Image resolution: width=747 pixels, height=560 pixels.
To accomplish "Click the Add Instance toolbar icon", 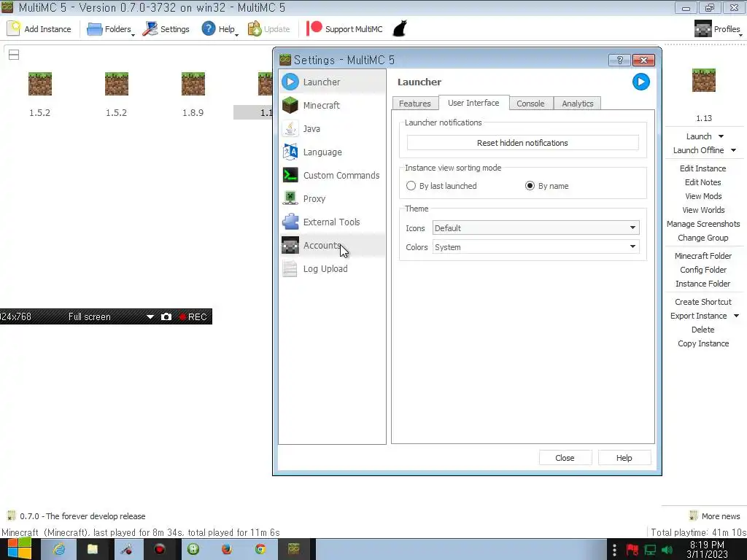I will click(x=14, y=28).
